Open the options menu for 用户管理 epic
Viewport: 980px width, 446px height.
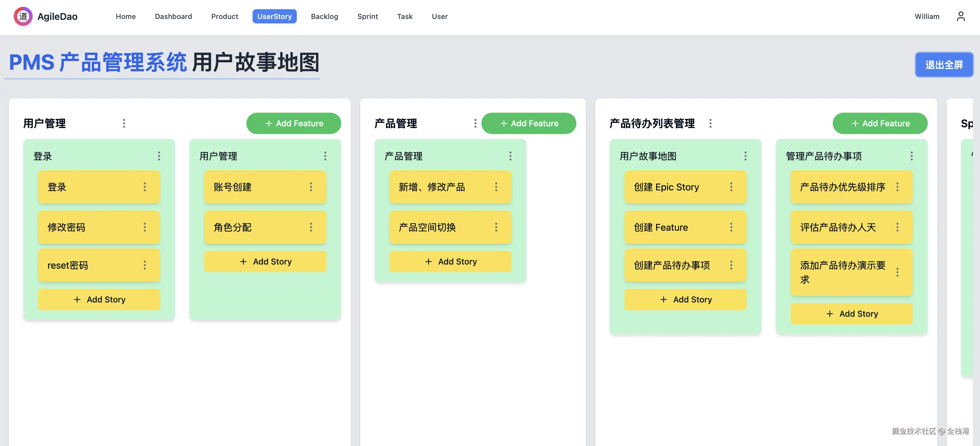[124, 123]
